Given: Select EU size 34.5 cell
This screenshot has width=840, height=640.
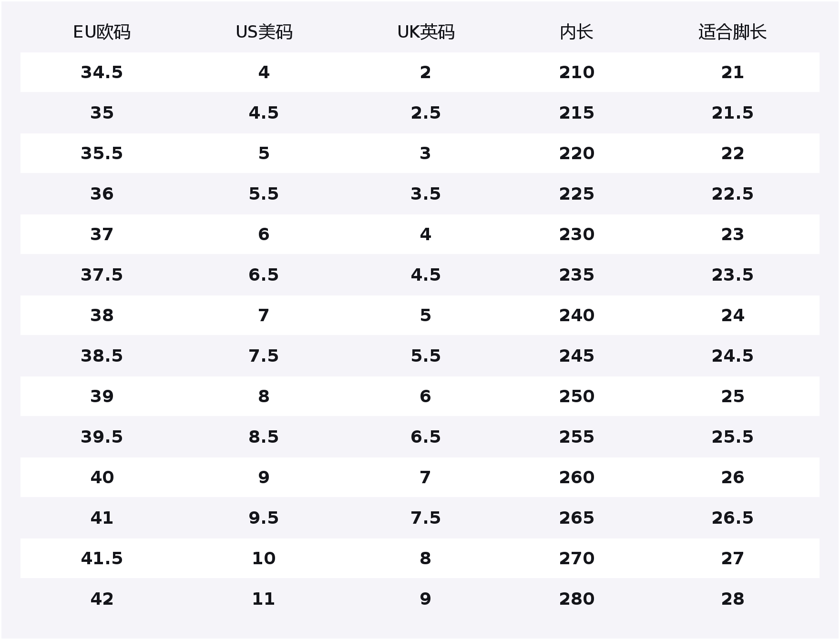Looking at the screenshot, I should click(102, 72).
